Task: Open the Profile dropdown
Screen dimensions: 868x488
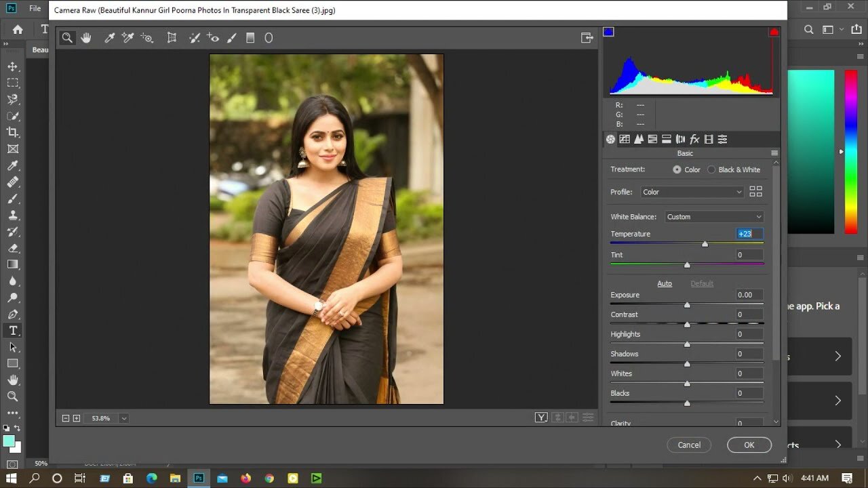Action: tap(692, 192)
